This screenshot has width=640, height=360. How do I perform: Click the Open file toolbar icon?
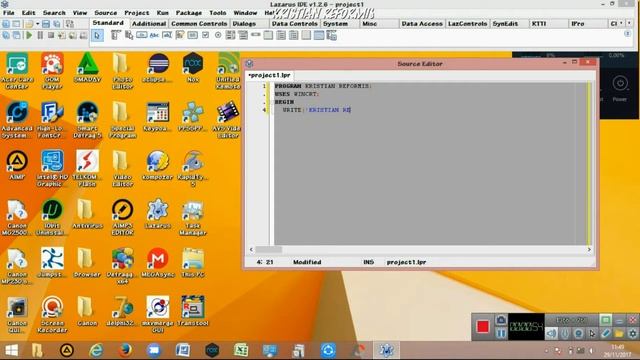pos(29,24)
